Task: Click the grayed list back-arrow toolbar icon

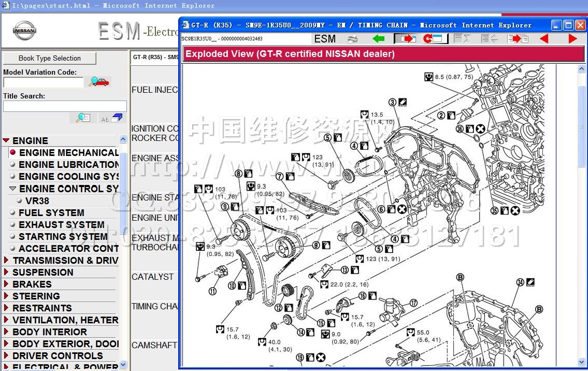Action: click(489, 39)
